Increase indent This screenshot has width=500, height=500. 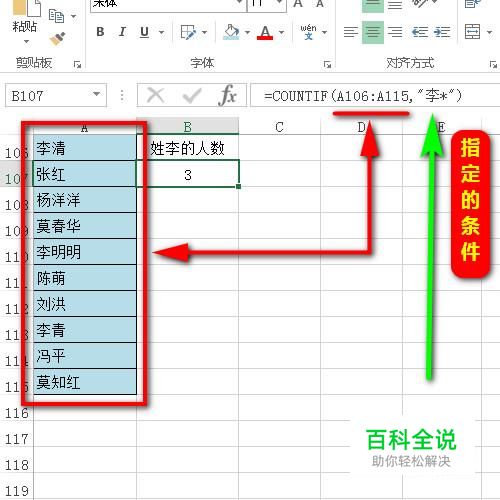pyautogui.click(x=442, y=32)
